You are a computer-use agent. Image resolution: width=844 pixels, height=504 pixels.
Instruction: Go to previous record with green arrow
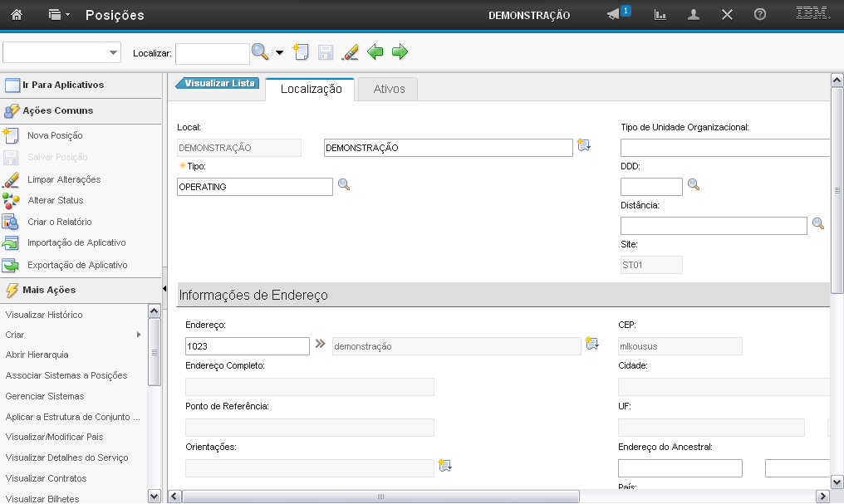pos(375,52)
